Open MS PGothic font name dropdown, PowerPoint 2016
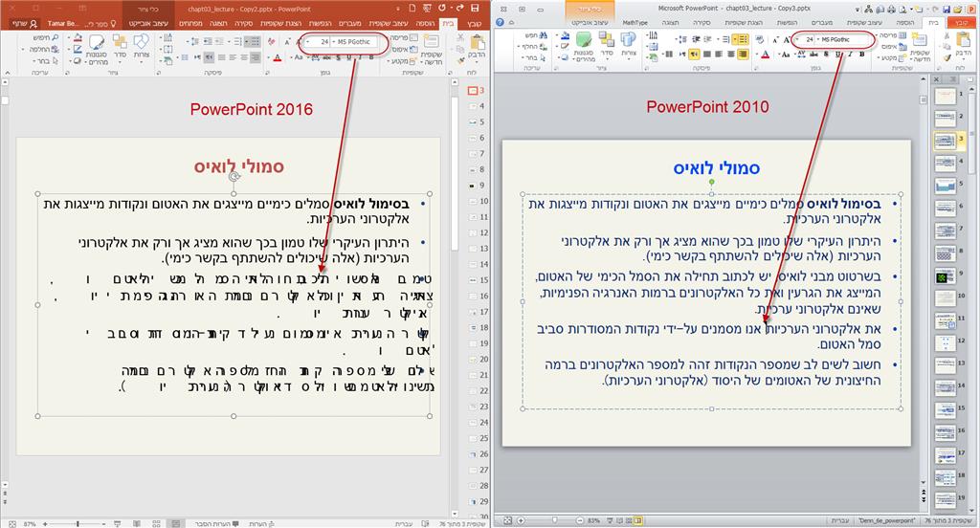This screenshot has width=980, height=528. [332, 41]
